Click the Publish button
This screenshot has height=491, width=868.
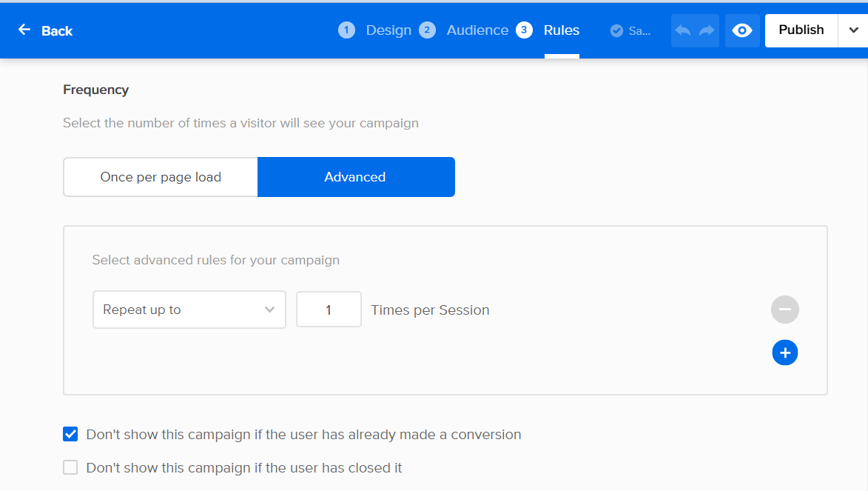click(801, 30)
